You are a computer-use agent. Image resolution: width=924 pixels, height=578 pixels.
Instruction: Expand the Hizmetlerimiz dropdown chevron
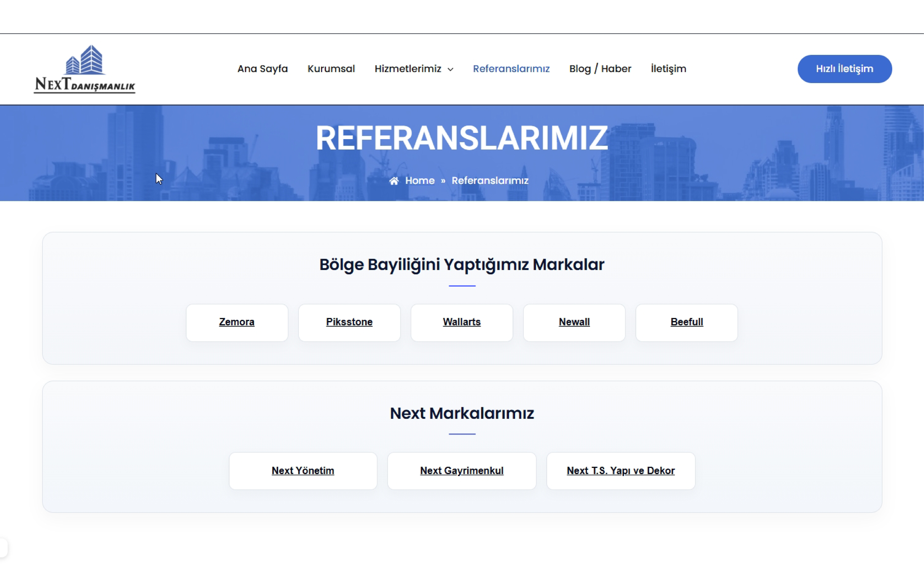451,70
